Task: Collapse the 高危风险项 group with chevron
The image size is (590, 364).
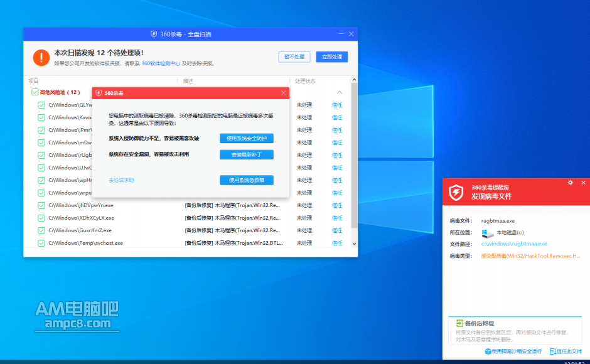Action: [x=340, y=92]
